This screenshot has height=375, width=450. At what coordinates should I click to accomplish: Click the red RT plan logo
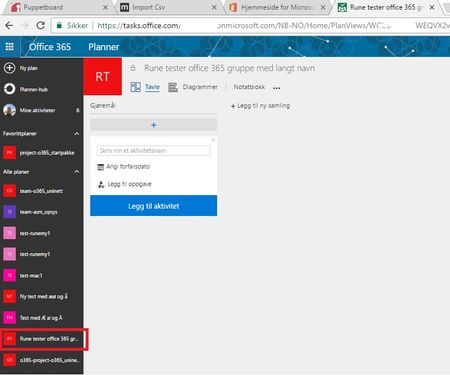(x=103, y=76)
